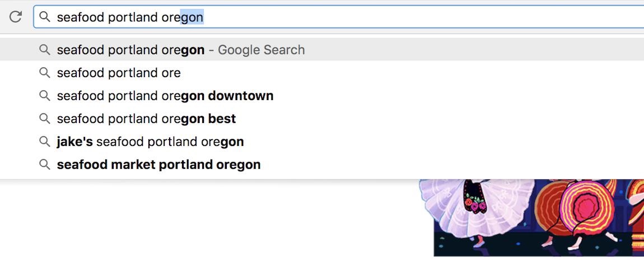This screenshot has width=644, height=265.
Task: Select 'seafood market portland oregon' suggestion
Action: (x=158, y=164)
